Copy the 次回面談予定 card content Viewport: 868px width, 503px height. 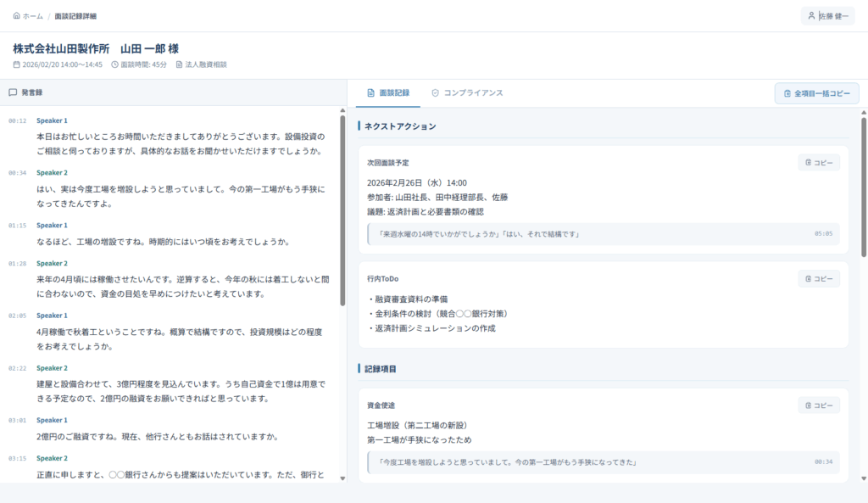coord(818,162)
